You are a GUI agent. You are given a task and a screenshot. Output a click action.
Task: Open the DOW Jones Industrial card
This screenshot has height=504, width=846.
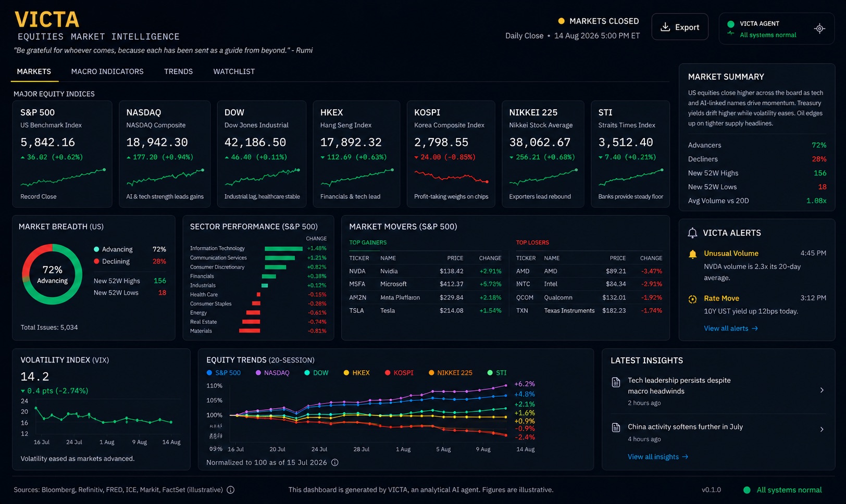[262, 154]
